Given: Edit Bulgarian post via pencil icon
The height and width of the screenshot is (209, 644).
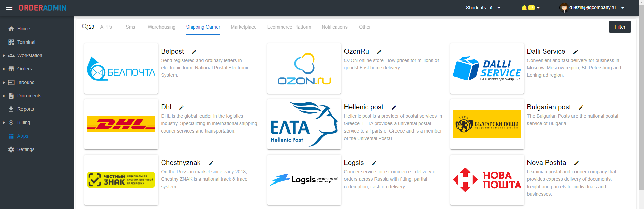Looking at the screenshot, I should pos(581,107).
